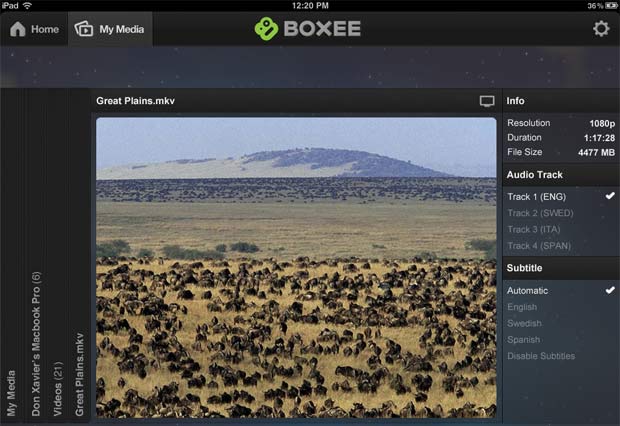Click the BOXEE wordmark text

[x=322, y=28]
